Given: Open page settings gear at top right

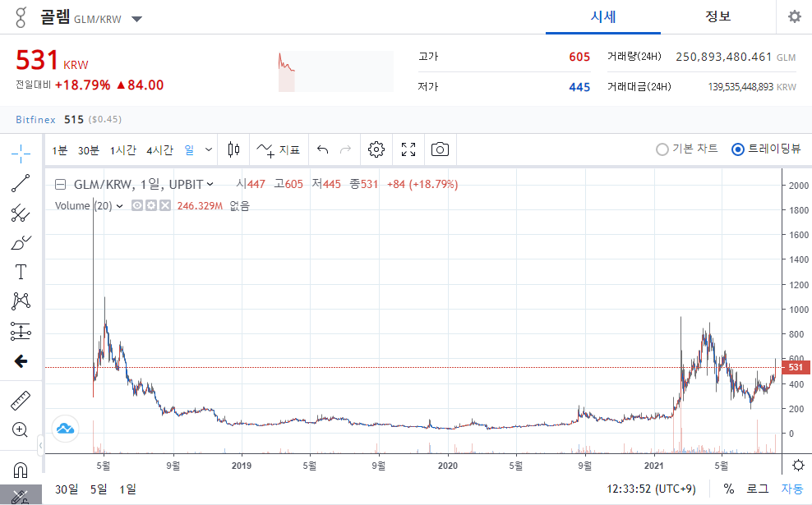Looking at the screenshot, I should 795,16.
